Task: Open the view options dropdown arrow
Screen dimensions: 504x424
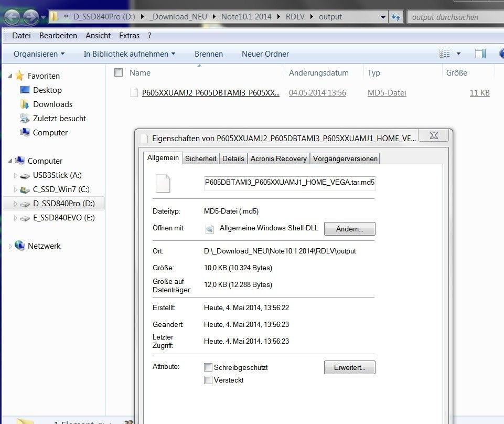Action: (x=459, y=54)
